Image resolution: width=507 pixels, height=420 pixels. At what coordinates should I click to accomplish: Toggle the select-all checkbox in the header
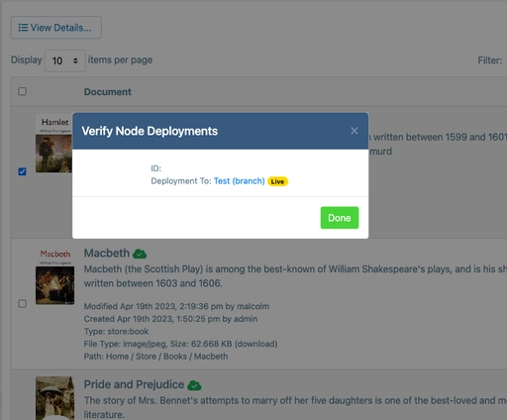[22, 91]
